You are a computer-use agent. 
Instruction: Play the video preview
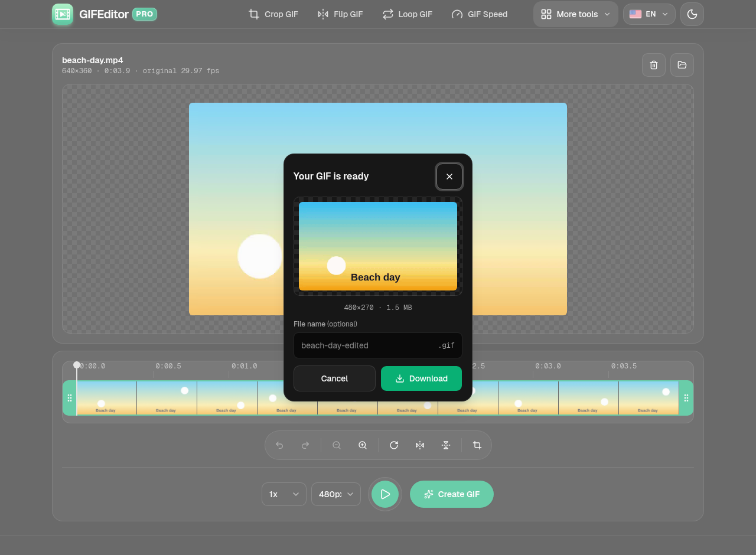(x=385, y=494)
